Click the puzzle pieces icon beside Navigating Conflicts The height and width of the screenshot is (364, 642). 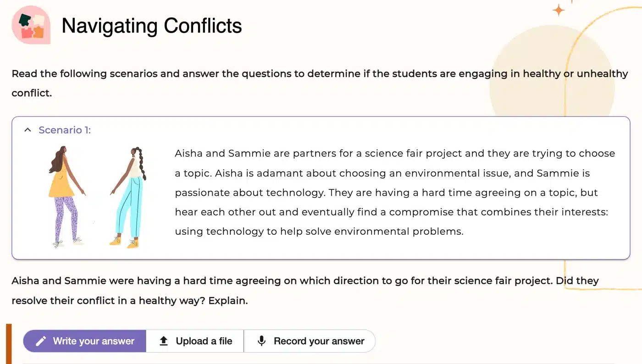click(x=31, y=25)
